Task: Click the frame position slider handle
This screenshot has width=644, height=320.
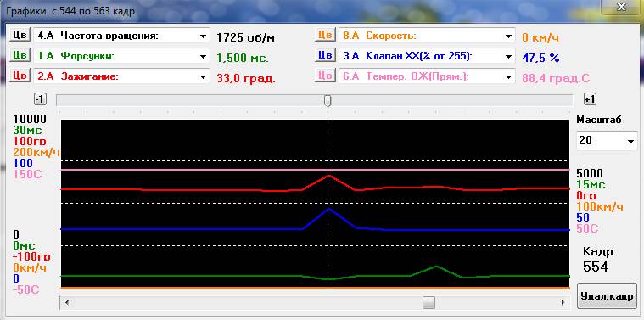Action: click(328, 100)
